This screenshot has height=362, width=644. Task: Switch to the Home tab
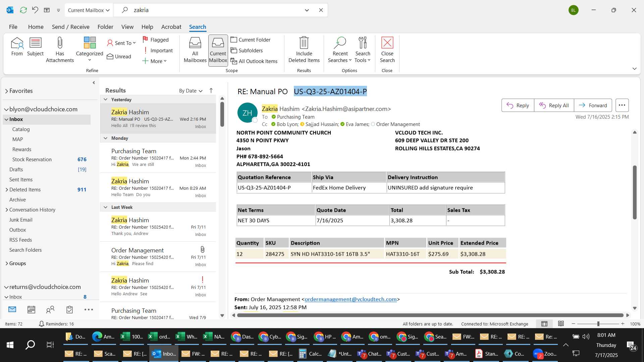[x=36, y=27]
